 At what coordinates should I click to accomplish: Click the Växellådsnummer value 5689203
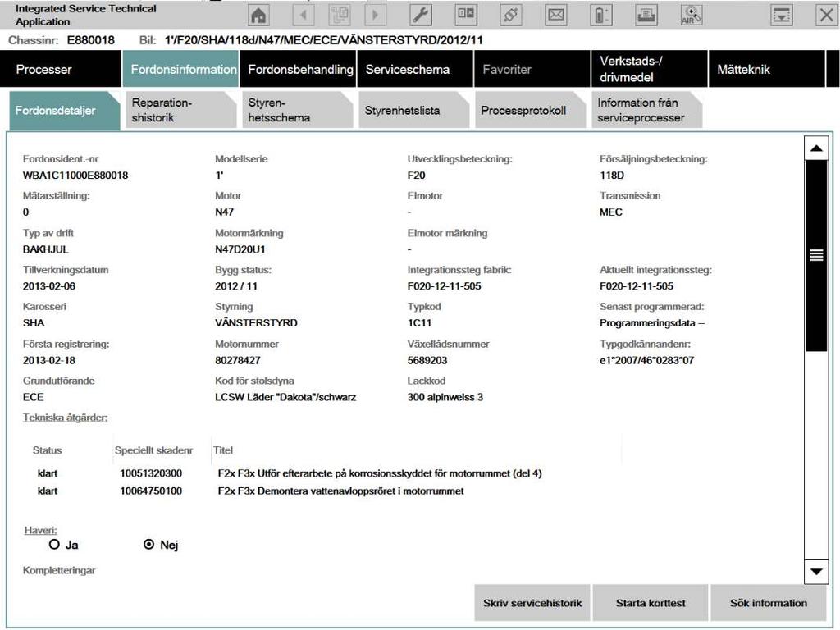(427, 360)
